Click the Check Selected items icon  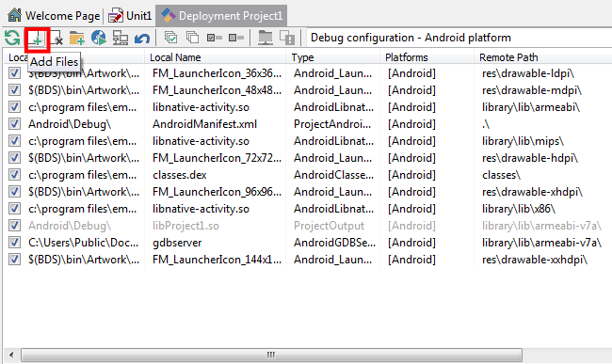(215, 38)
